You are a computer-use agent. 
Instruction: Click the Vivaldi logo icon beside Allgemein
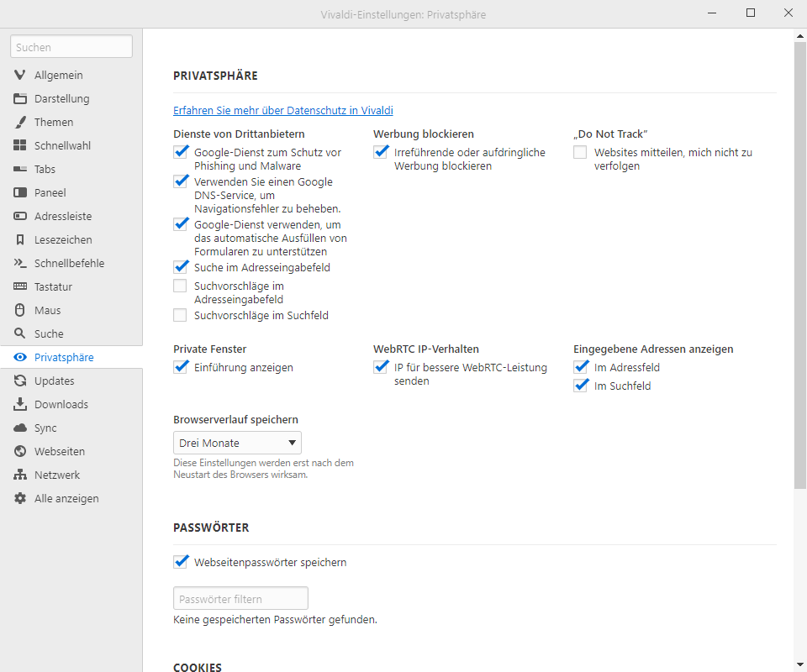click(x=20, y=75)
